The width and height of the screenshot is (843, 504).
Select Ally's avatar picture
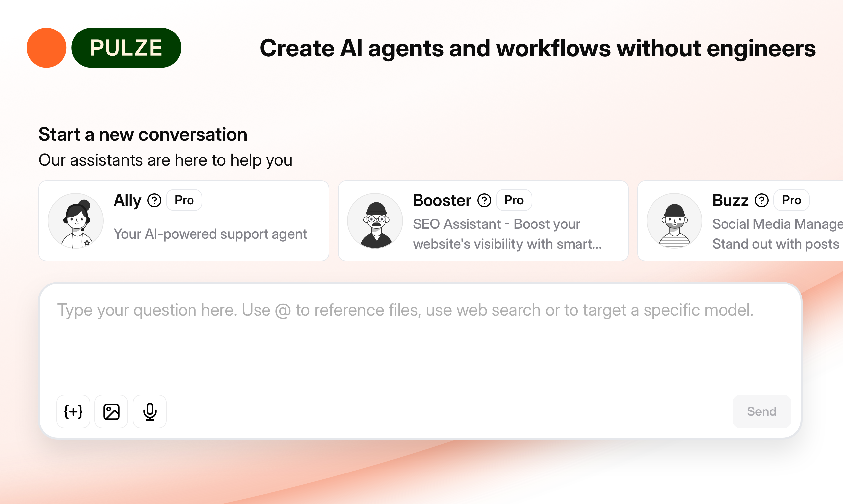pos(76,221)
